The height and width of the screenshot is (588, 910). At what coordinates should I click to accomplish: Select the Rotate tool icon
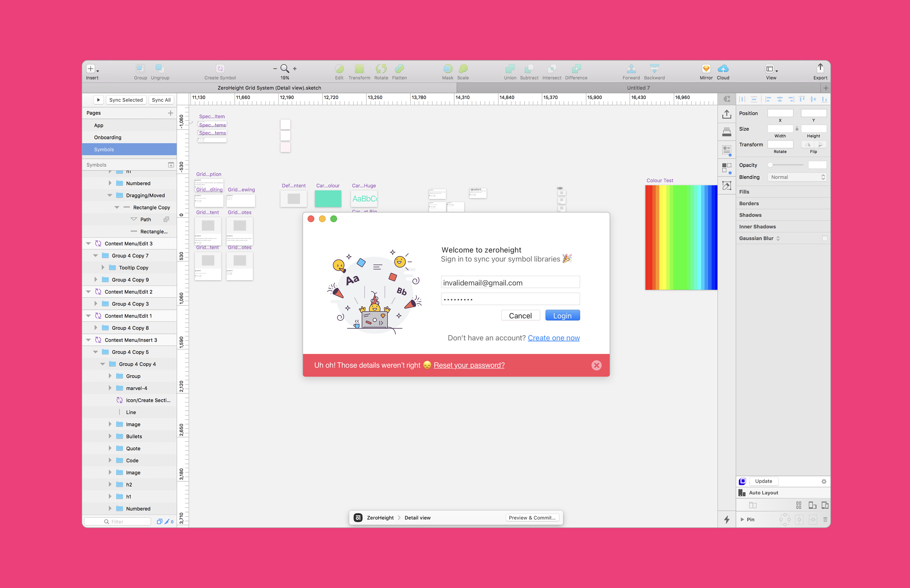[x=381, y=69]
